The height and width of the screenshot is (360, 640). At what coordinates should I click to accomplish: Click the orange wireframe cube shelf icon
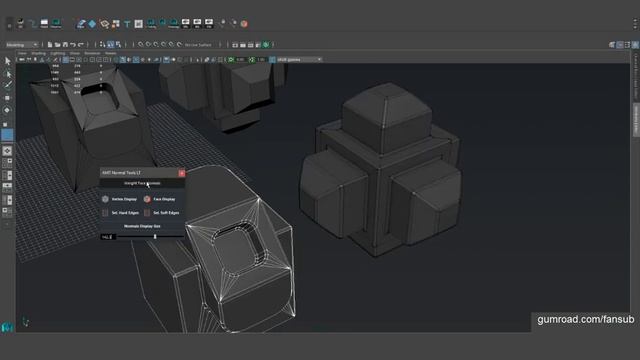point(104,24)
